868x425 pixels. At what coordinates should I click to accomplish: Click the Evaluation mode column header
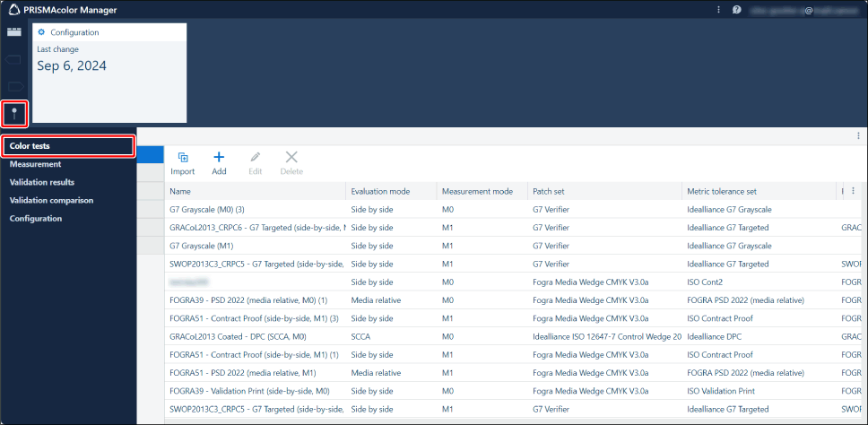pos(380,191)
